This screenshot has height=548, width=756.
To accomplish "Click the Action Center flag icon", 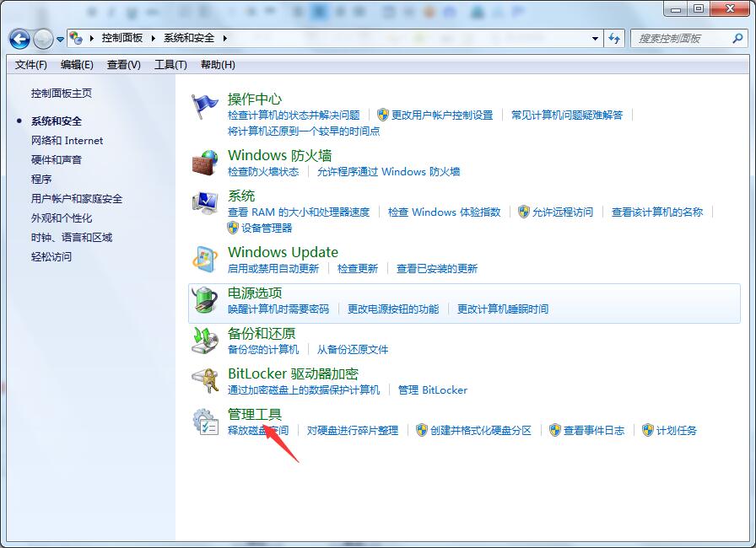I will 205,106.
